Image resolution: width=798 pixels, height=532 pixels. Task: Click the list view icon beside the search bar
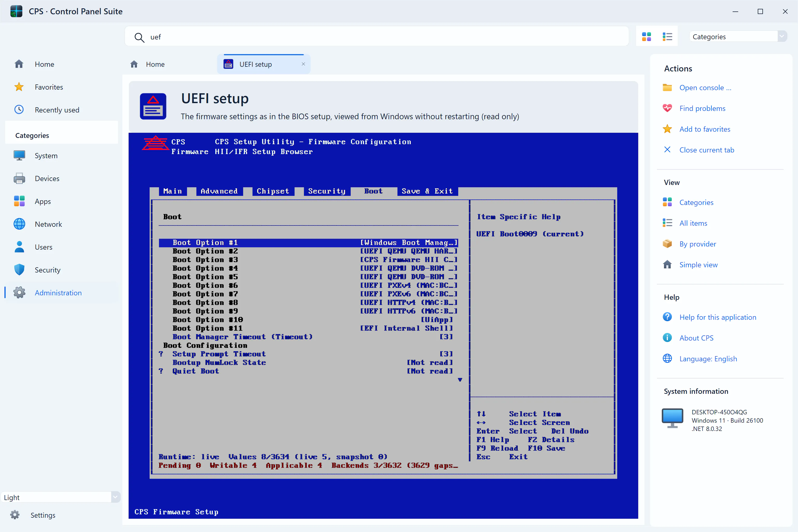click(x=667, y=37)
